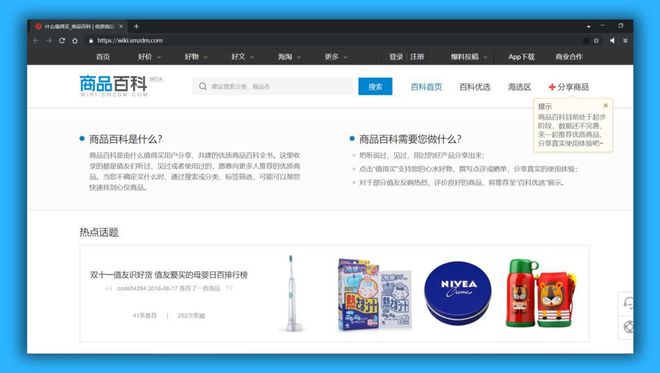Screen dimensions: 660x373
Task: Click the red lion thermos bottle image
Action: click(541, 293)
